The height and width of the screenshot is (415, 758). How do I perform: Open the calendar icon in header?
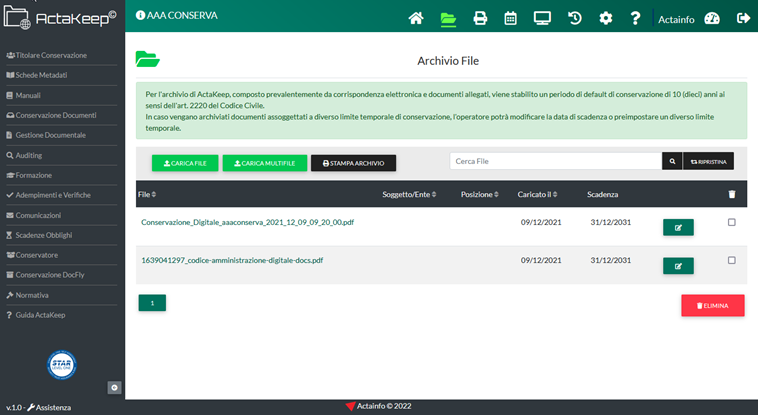tap(510, 17)
